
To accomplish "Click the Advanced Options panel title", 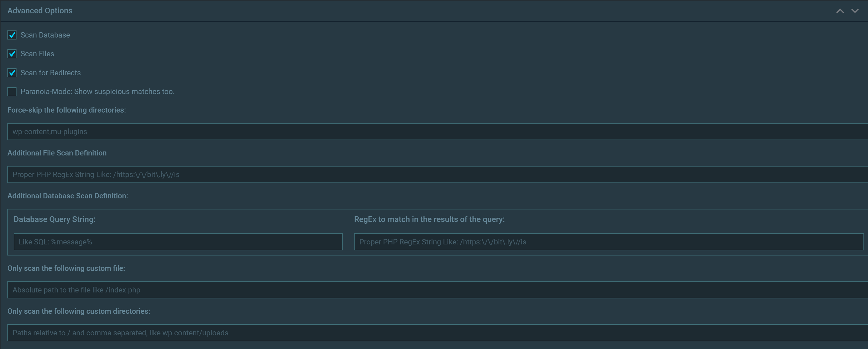I will 40,11.
